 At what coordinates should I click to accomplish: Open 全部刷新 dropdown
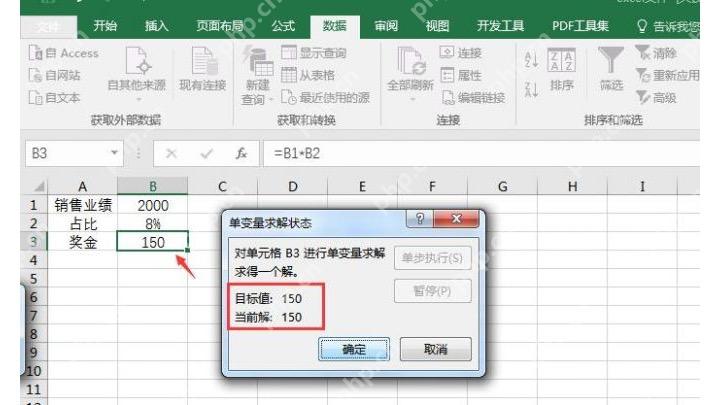pos(410,74)
